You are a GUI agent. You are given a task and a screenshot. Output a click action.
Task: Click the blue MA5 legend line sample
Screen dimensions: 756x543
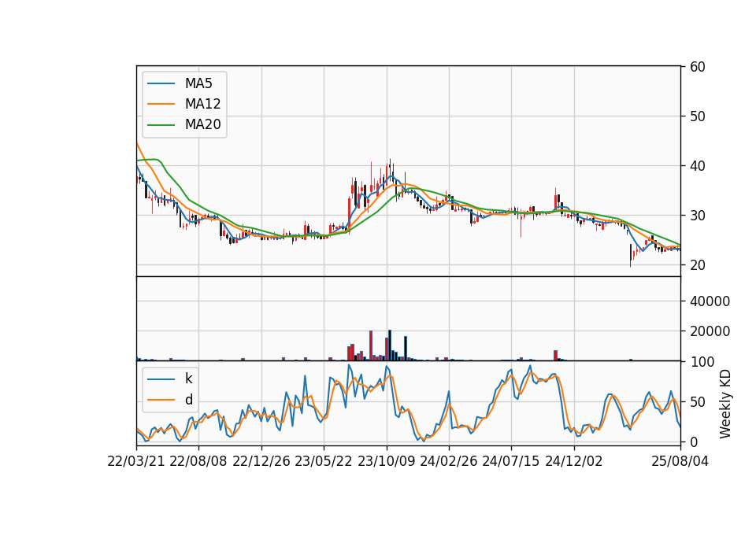coord(161,84)
